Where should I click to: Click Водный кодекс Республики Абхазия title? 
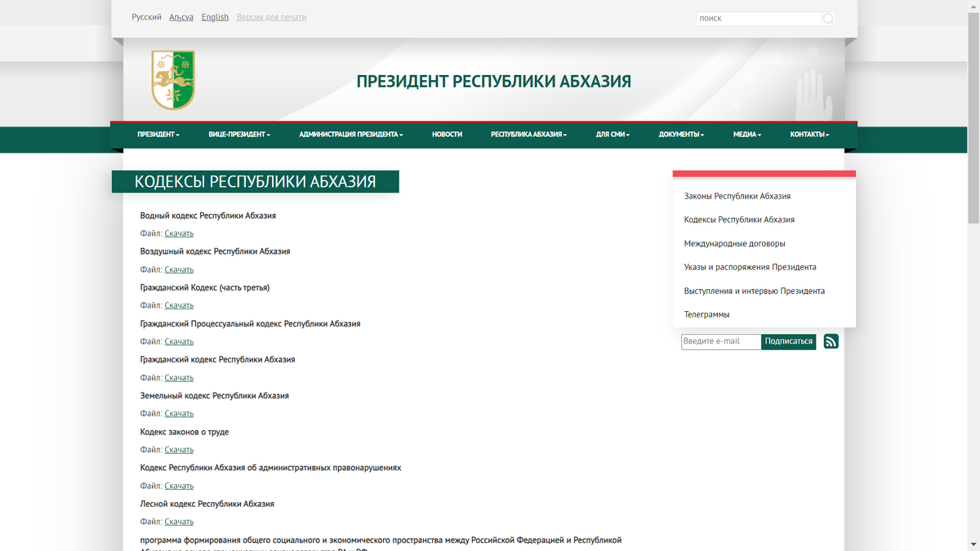(208, 216)
